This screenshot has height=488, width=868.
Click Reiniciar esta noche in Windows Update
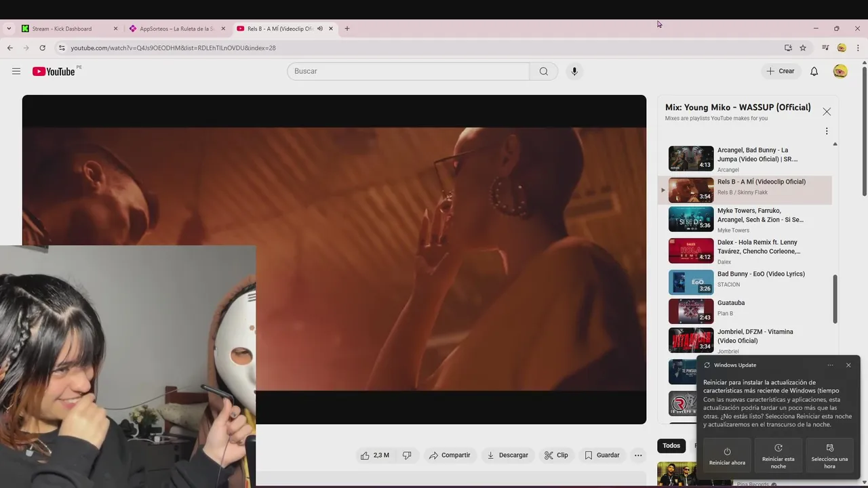pyautogui.click(x=778, y=457)
